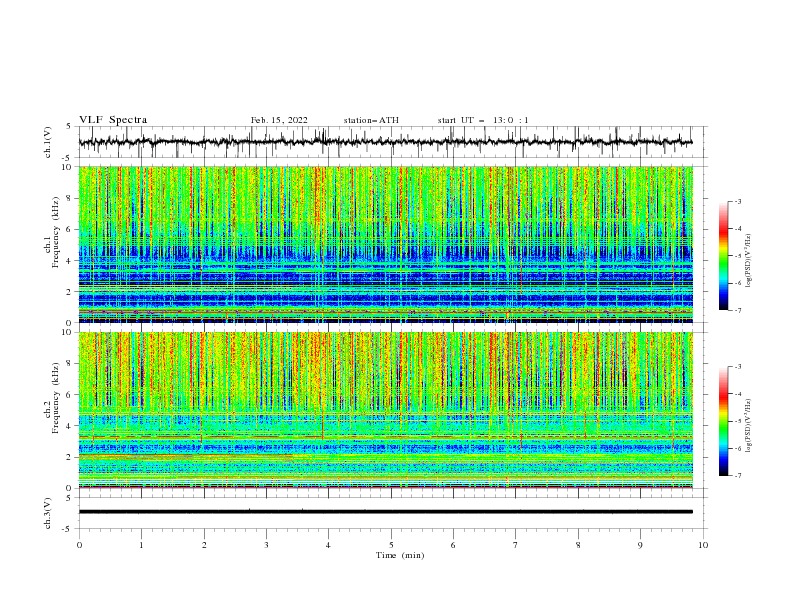Click time axis tick label "3"
Screen dimensions: 792x612
coord(266,545)
